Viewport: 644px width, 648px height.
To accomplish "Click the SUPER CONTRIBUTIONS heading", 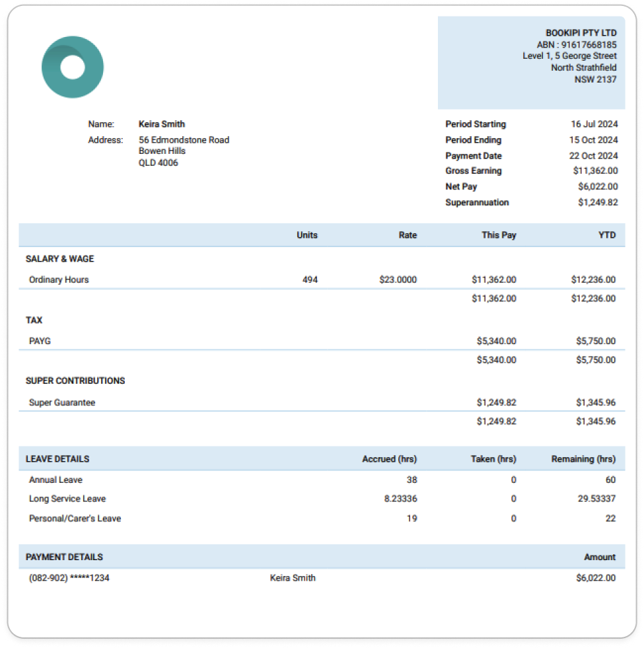I will tap(75, 380).
